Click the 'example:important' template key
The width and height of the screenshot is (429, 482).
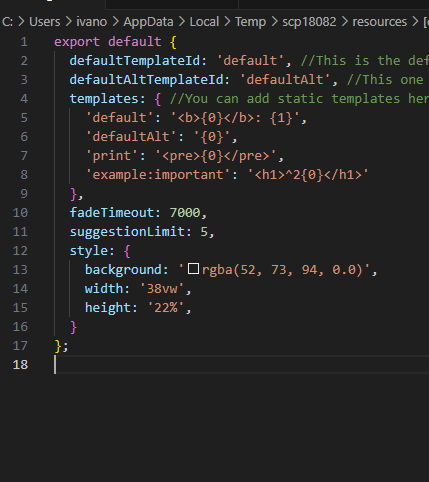(x=158, y=175)
